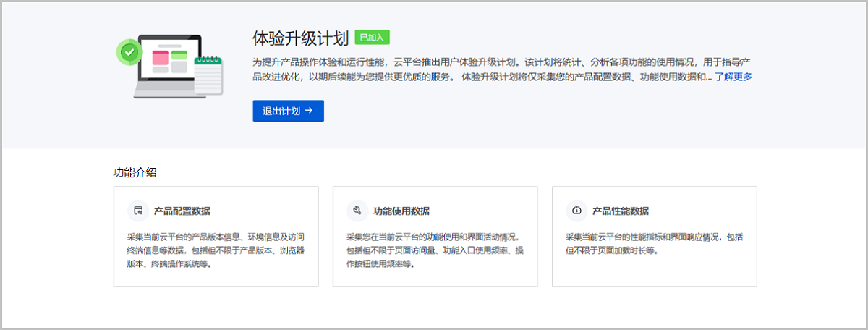This screenshot has height=330, width=868.
Task: Click the arrow inside the 退出计划 button
Action: pyautogui.click(x=309, y=111)
